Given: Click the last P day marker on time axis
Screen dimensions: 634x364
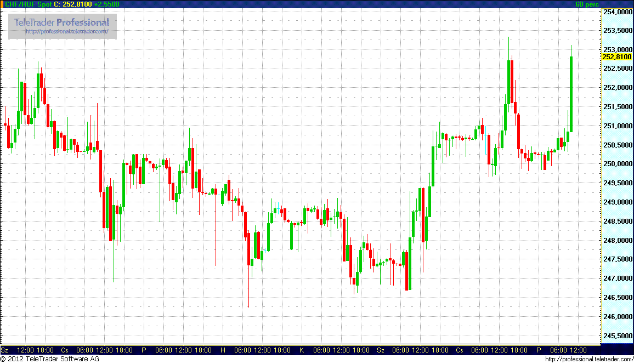Looking at the screenshot, I should pos(539,350).
